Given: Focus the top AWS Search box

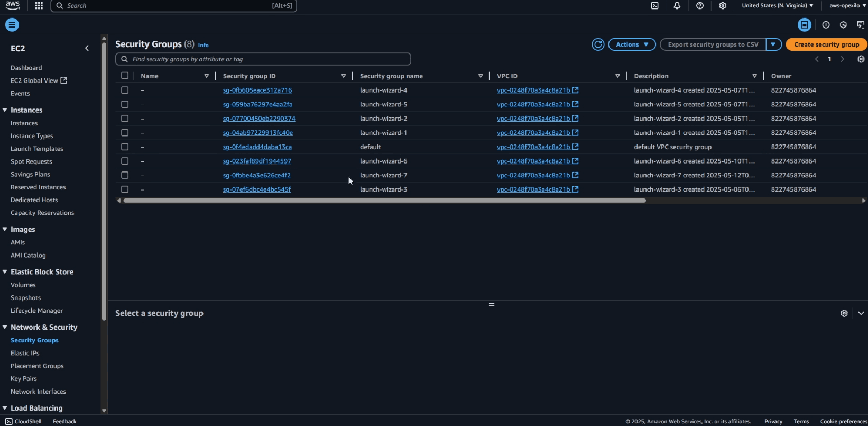Looking at the screenshot, I should click(174, 6).
